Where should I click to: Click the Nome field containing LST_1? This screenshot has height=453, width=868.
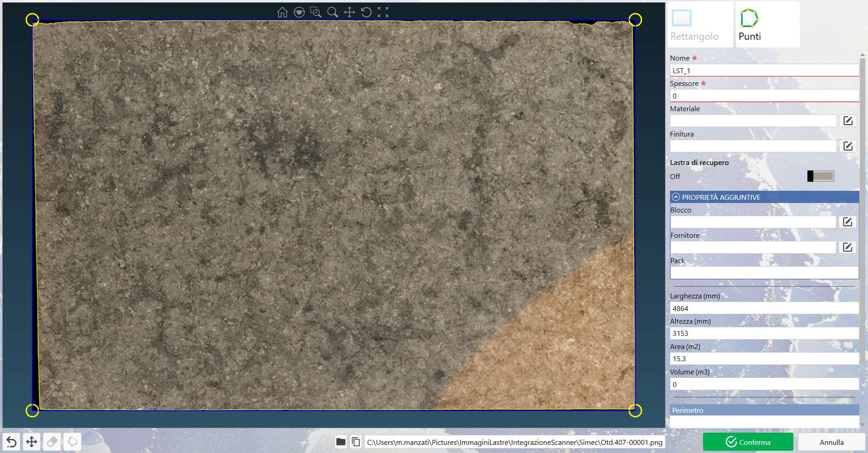click(764, 71)
